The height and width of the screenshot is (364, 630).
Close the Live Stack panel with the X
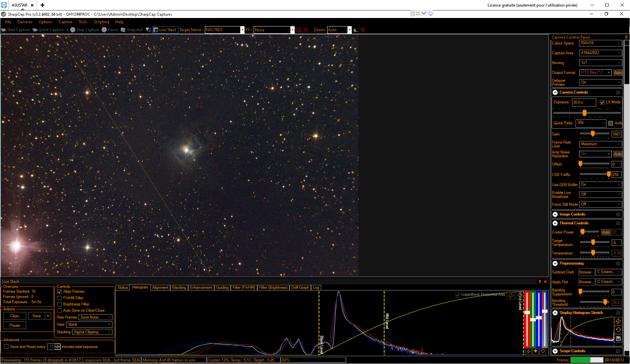pos(545,282)
